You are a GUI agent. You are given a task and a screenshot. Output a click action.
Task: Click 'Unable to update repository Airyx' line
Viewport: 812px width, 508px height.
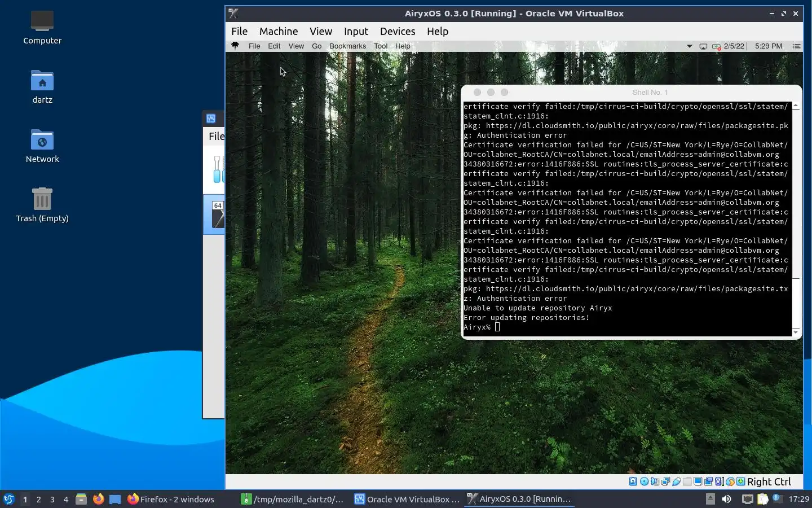coord(538,308)
